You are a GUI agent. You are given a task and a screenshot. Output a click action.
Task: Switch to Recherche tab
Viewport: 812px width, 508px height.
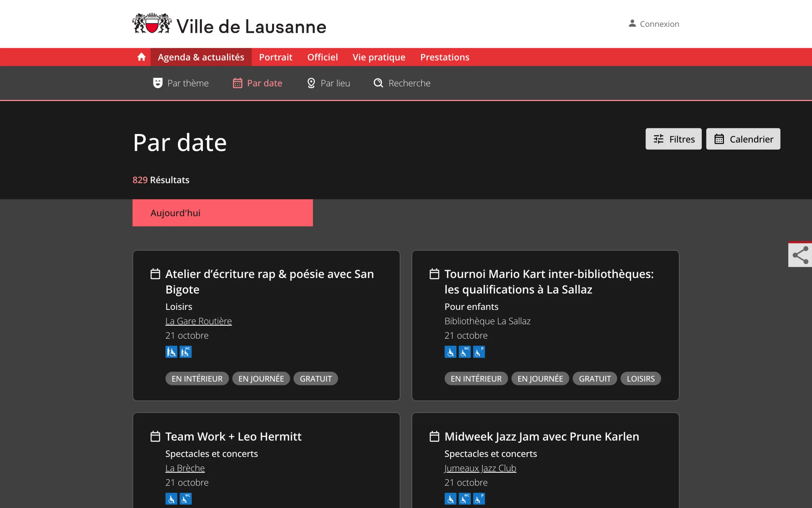click(x=402, y=83)
